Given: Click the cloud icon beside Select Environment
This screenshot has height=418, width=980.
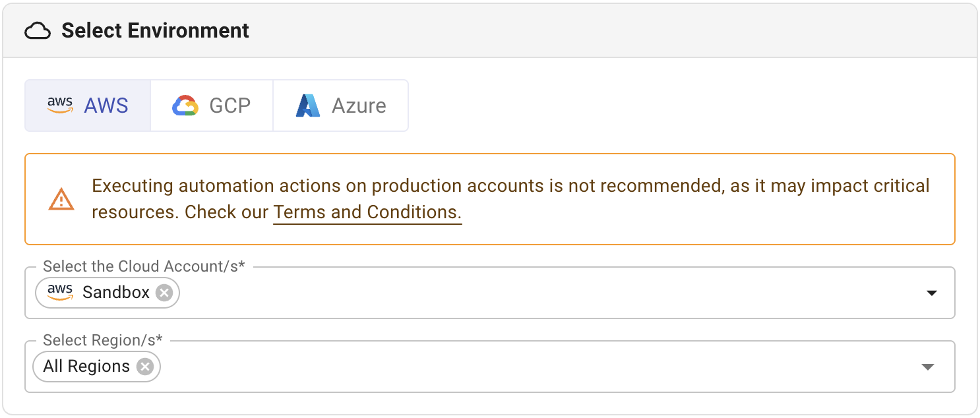Looking at the screenshot, I should point(38,31).
